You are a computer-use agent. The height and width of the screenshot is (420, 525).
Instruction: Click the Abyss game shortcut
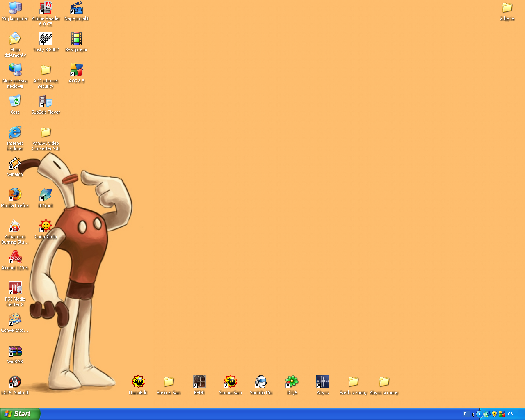point(323,382)
